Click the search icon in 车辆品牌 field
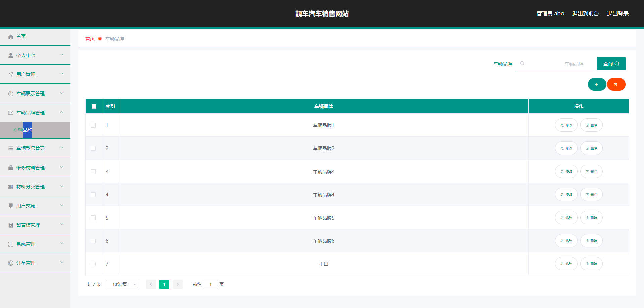This screenshot has width=644, height=308. tap(522, 63)
